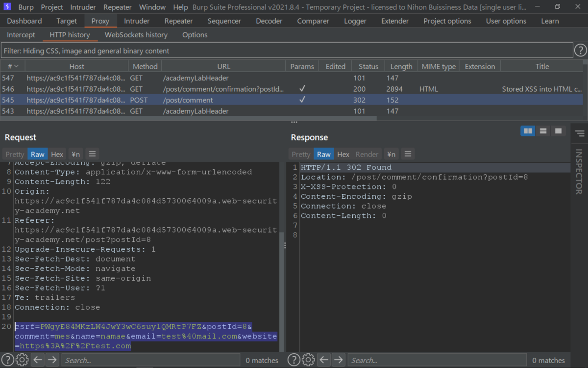Screen dimensions: 588x368
Task: Sort by Method column header
Action: pyautogui.click(x=145, y=66)
